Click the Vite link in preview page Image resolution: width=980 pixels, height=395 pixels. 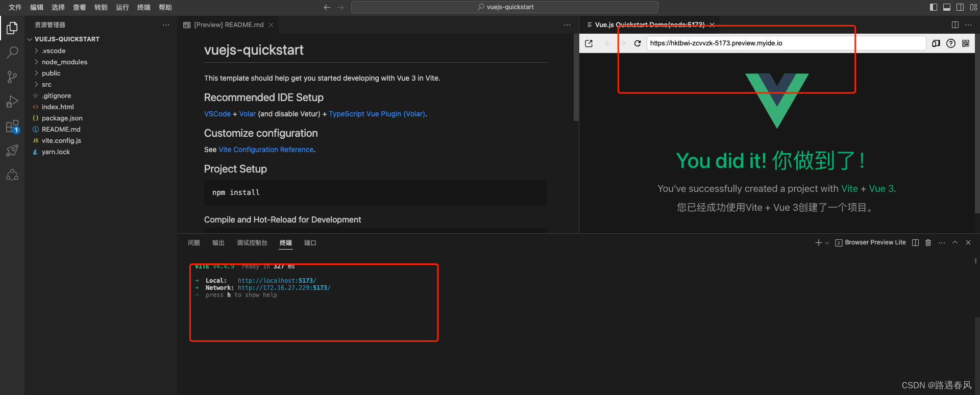coord(849,189)
